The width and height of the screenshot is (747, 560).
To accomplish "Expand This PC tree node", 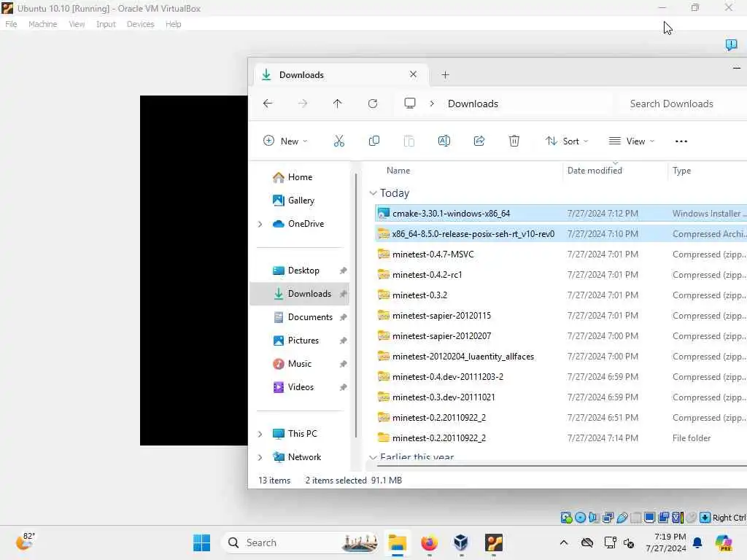I will [x=260, y=434].
